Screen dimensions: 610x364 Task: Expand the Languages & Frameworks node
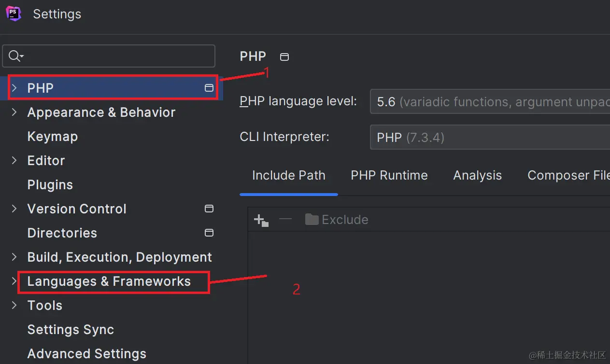[14, 281]
